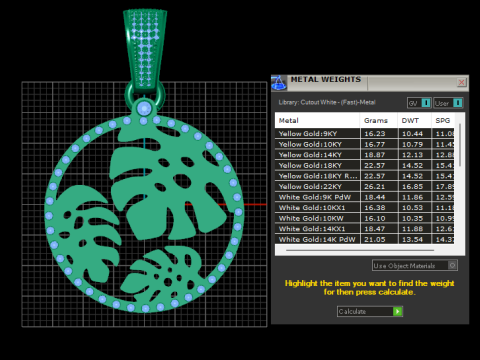This screenshot has height=360, width=480.
Task: Click the 16.23 grams value
Action: [x=375, y=133]
